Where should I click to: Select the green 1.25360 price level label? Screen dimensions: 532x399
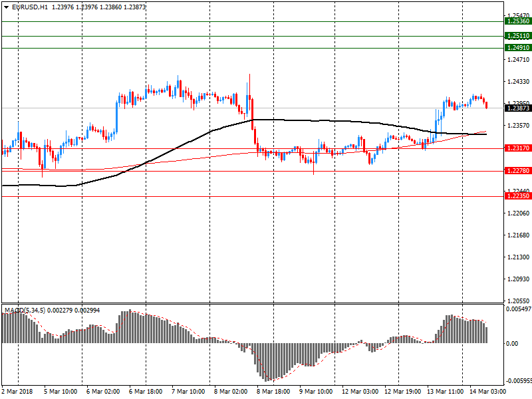pos(518,21)
